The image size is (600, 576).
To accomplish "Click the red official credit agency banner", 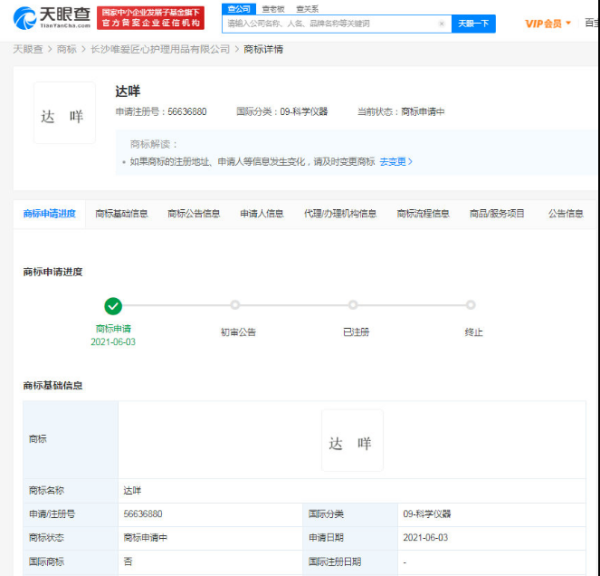I will [150, 18].
